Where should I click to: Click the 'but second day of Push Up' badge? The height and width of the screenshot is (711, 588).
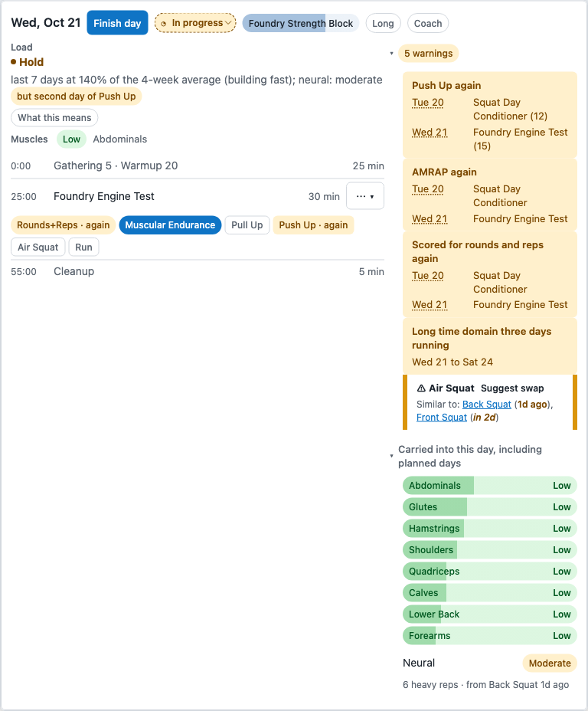[x=76, y=96]
